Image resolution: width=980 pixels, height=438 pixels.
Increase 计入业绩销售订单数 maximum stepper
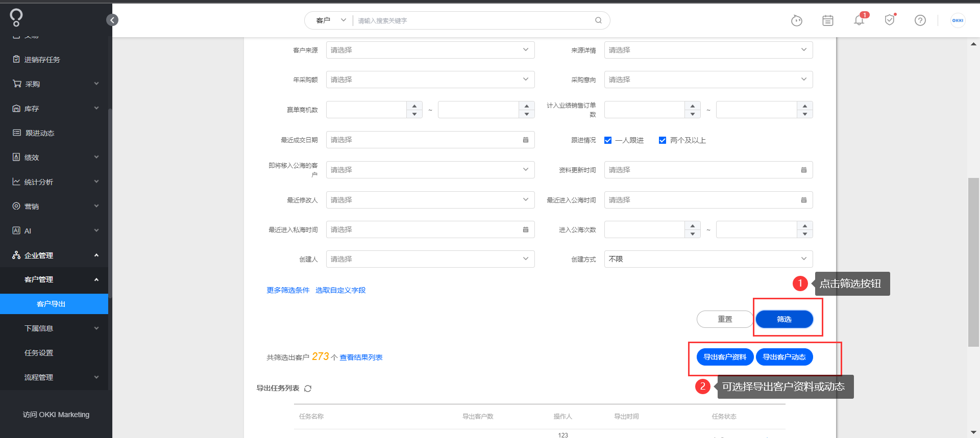click(x=805, y=106)
